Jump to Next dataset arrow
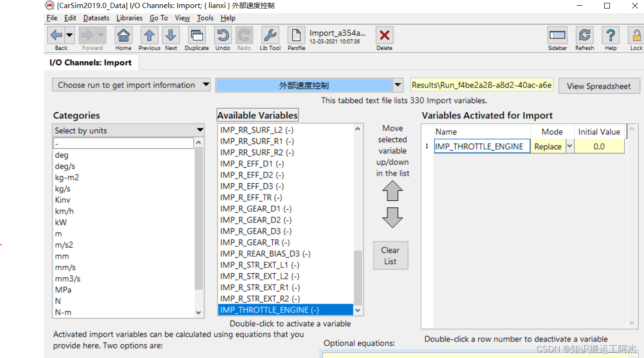 coord(171,35)
